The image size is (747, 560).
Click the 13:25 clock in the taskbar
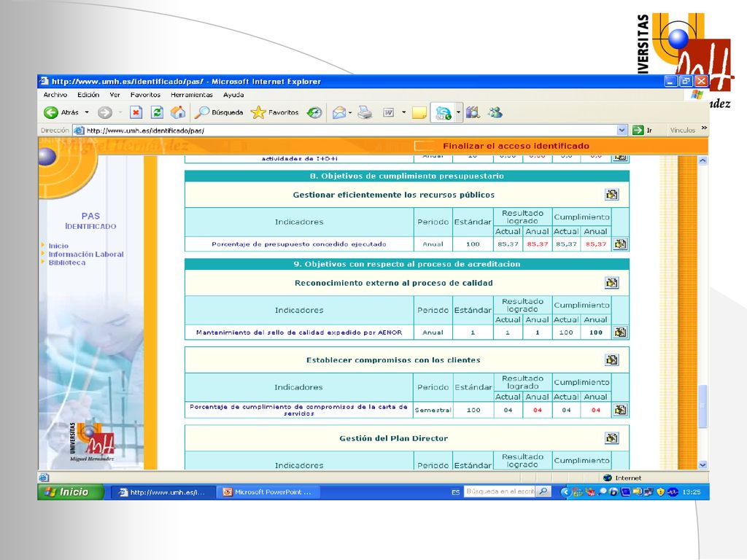pyautogui.click(x=692, y=492)
